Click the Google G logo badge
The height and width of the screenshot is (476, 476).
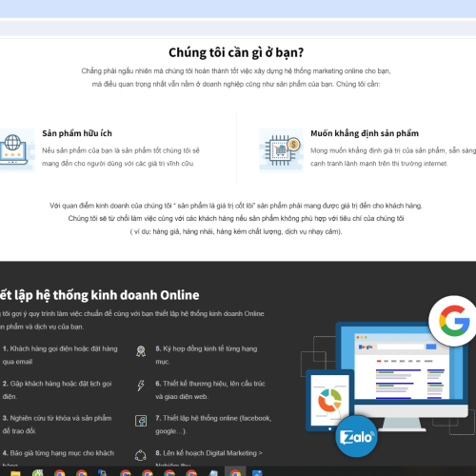pos(454,321)
